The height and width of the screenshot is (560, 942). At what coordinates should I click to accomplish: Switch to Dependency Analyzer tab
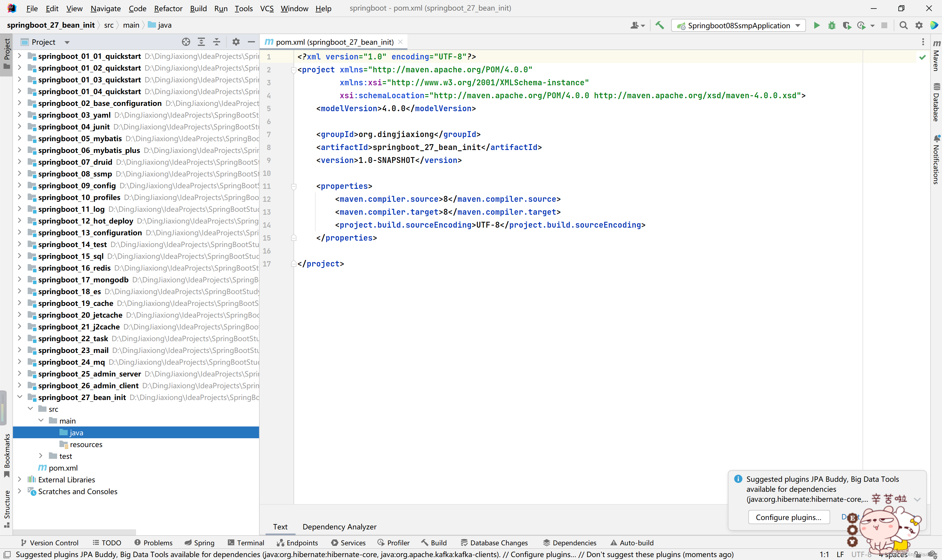pos(339,526)
